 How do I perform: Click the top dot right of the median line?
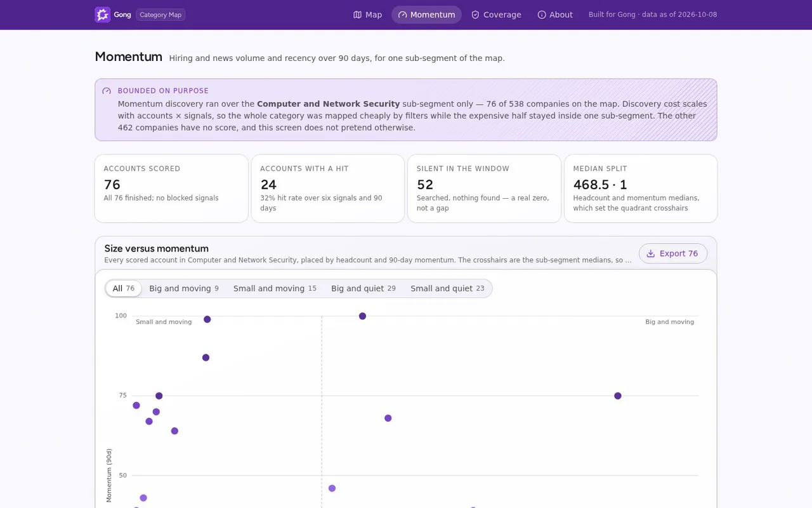pyautogui.click(x=362, y=316)
